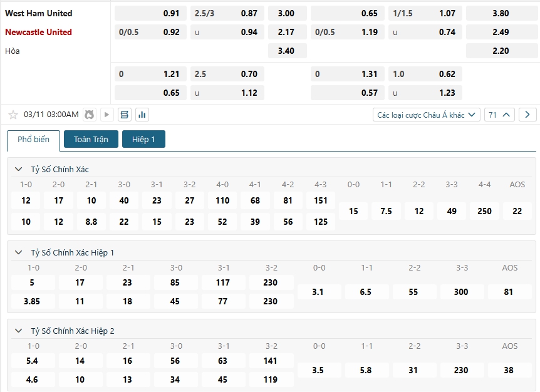Select Newcastle United team name
The height and width of the screenshot is (392, 540).
coord(38,32)
